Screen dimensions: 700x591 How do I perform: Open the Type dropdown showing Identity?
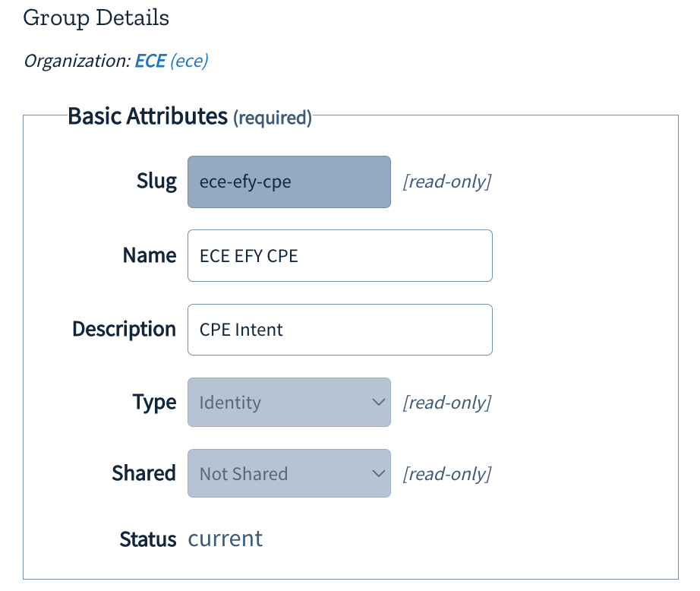(x=289, y=402)
